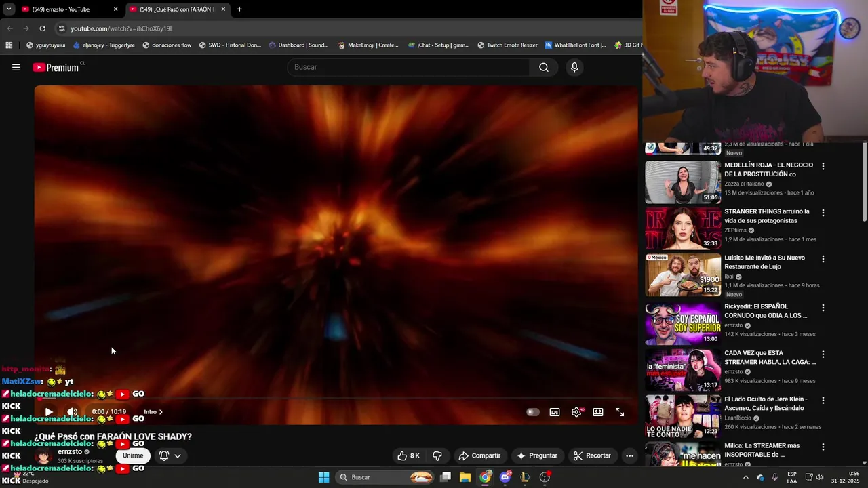Click the Unirme join button
868x488 pixels.
pos(133,455)
